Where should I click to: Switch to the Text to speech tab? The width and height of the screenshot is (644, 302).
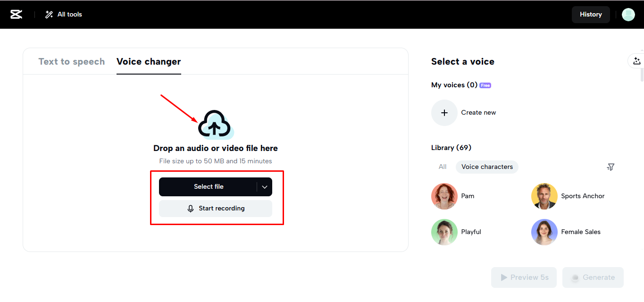pyautogui.click(x=72, y=61)
